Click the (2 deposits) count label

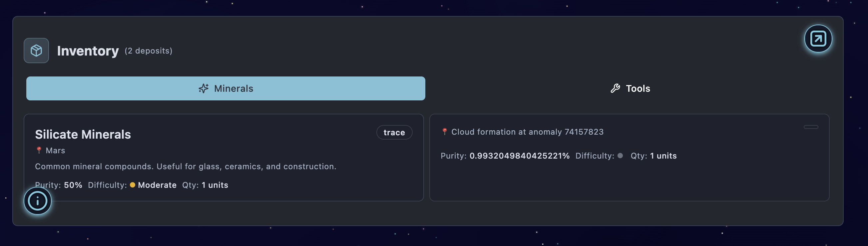click(148, 51)
